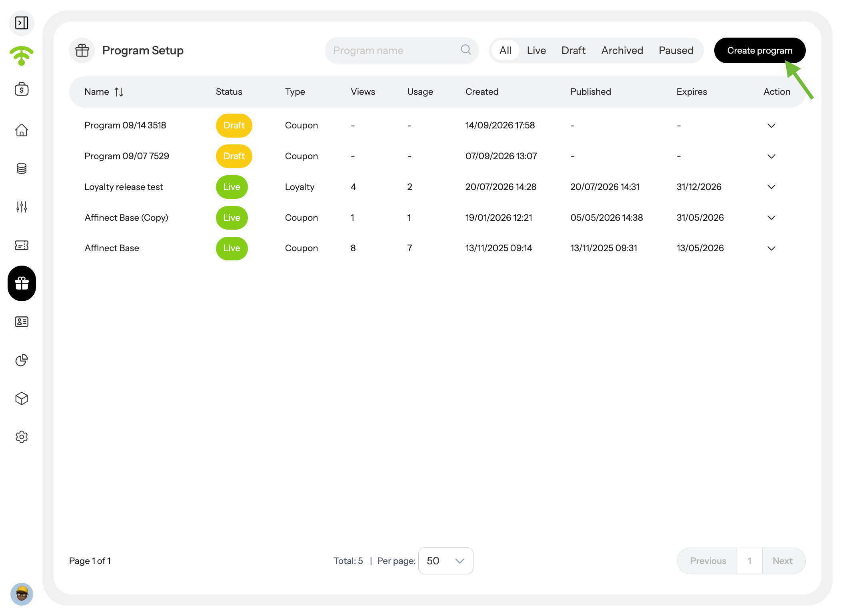The height and width of the screenshot is (616, 843).
Task: Click the Expires column header
Action: [x=691, y=92]
